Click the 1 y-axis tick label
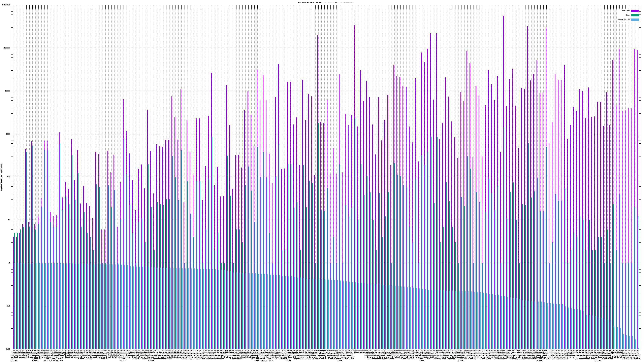 pyautogui.click(x=9, y=263)
